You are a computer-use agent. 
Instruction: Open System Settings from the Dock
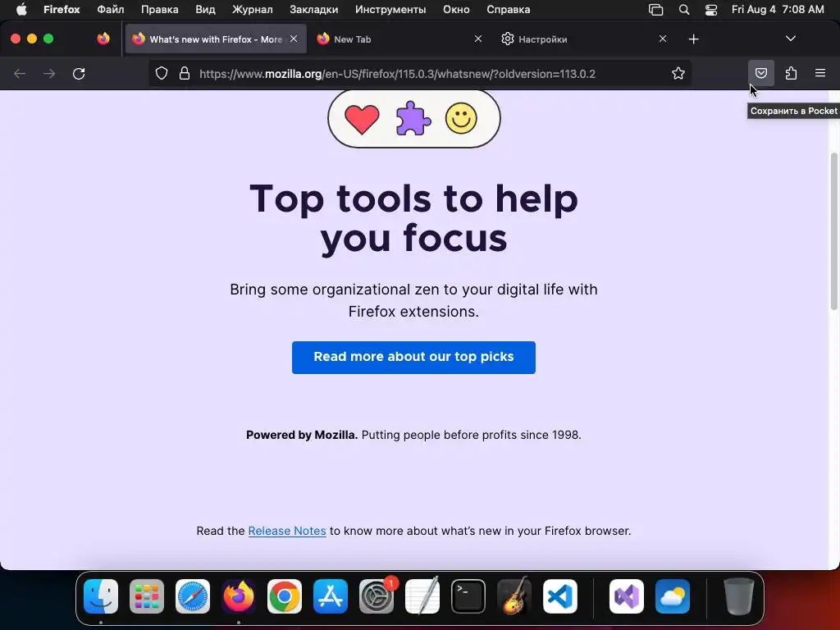pos(376,596)
